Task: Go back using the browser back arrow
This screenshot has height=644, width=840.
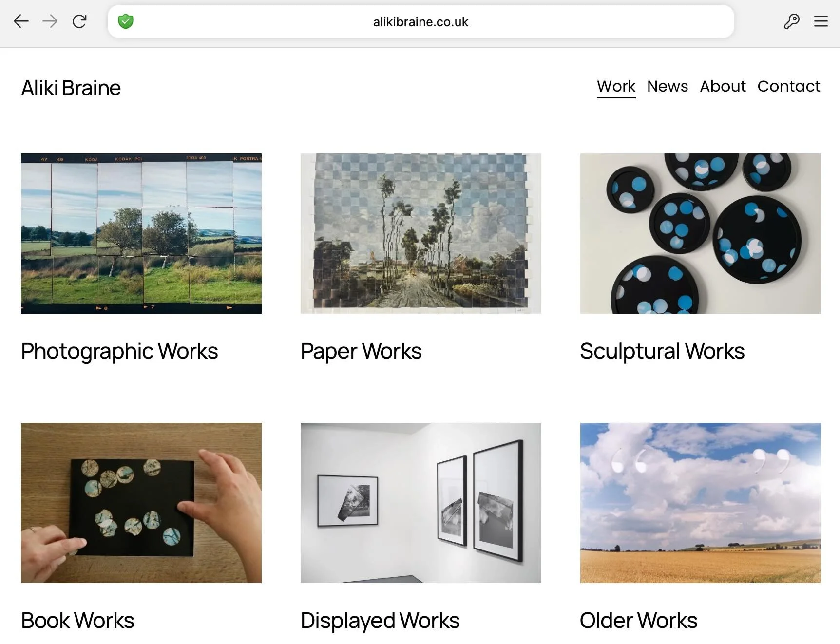Action: click(21, 21)
